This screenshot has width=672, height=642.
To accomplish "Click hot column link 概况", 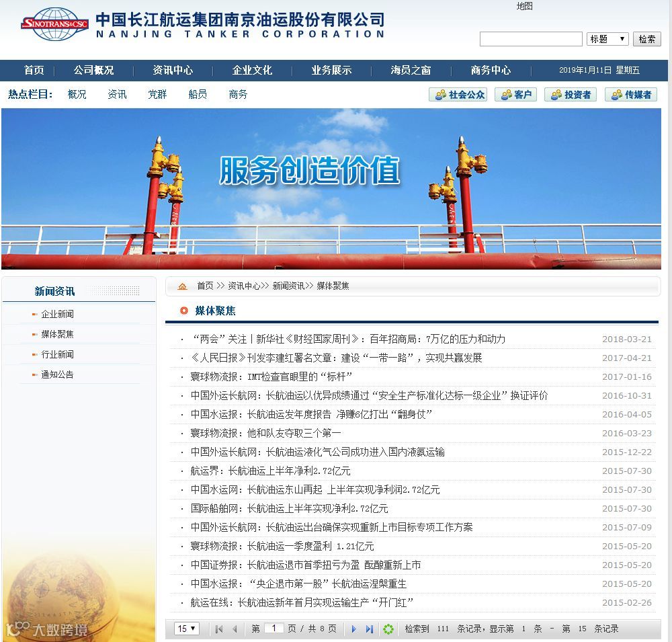I will 77,94.
